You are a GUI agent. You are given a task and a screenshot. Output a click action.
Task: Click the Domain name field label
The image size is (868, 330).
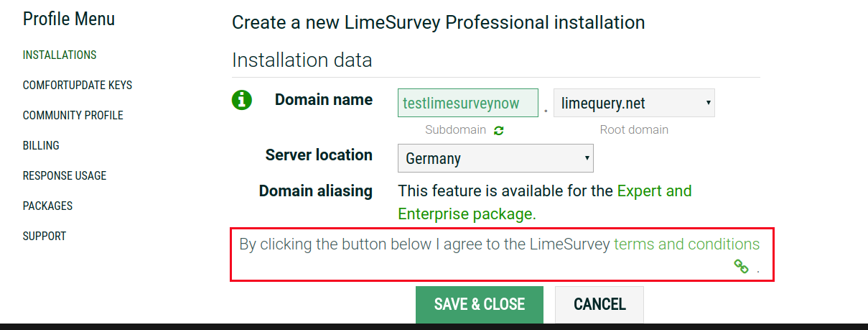click(323, 100)
